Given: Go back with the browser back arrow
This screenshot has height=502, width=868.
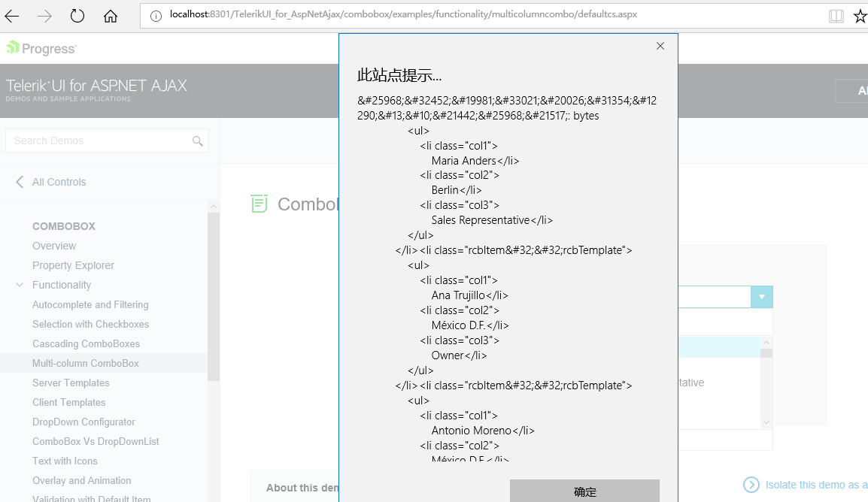Looking at the screenshot, I should (x=11, y=16).
